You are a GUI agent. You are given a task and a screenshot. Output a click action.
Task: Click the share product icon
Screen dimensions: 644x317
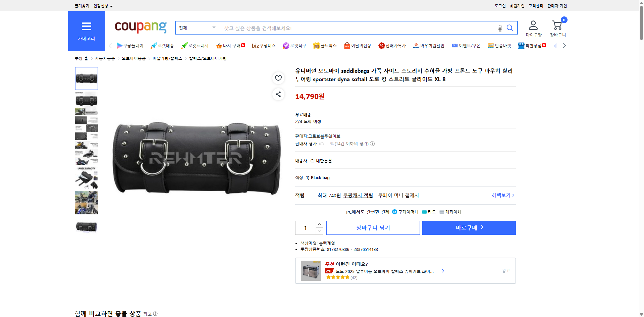click(x=278, y=94)
